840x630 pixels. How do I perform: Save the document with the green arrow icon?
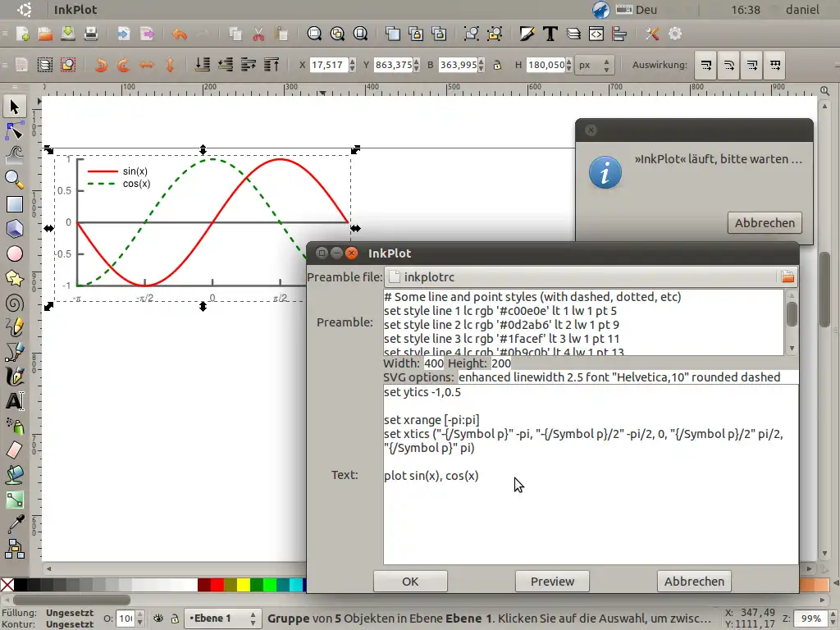68,34
